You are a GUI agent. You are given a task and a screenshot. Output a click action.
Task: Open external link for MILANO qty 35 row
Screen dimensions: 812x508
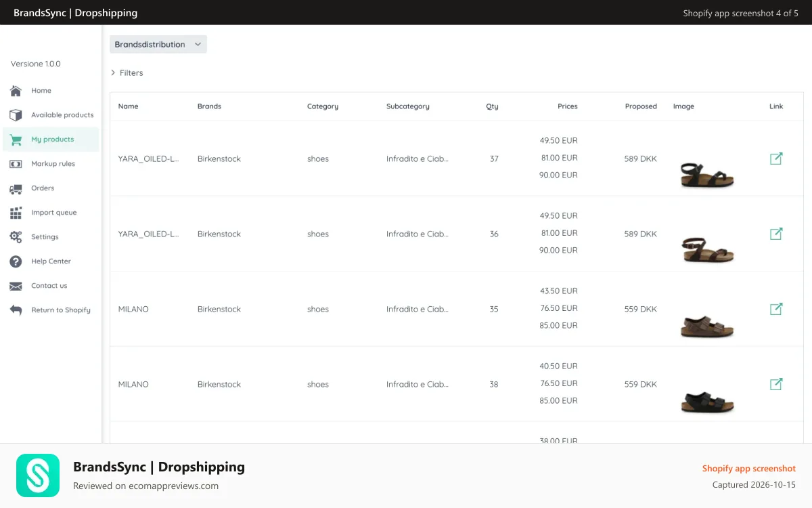[776, 309]
